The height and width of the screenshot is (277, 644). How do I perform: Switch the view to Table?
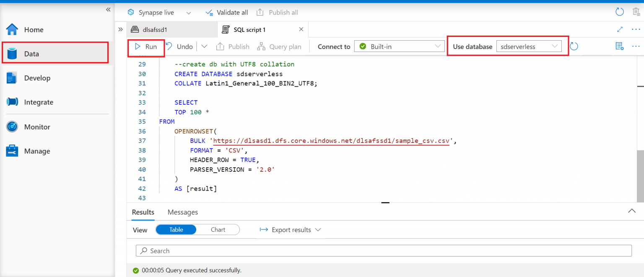(x=176, y=230)
